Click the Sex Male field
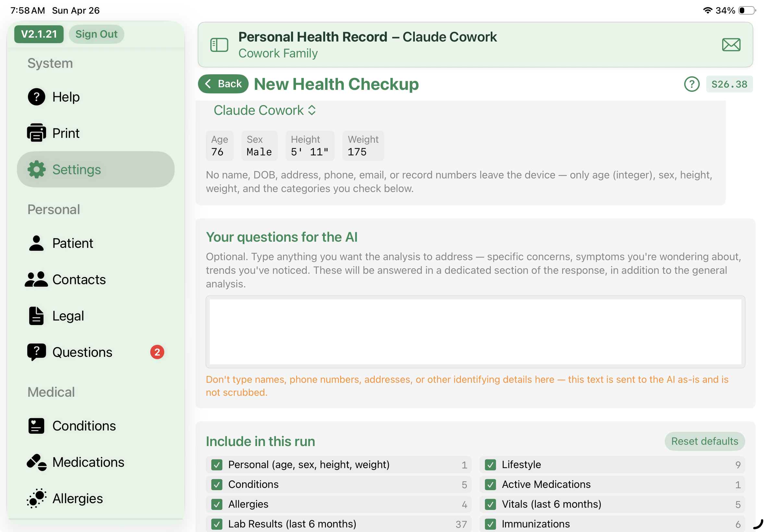The height and width of the screenshot is (532, 766). (x=259, y=146)
